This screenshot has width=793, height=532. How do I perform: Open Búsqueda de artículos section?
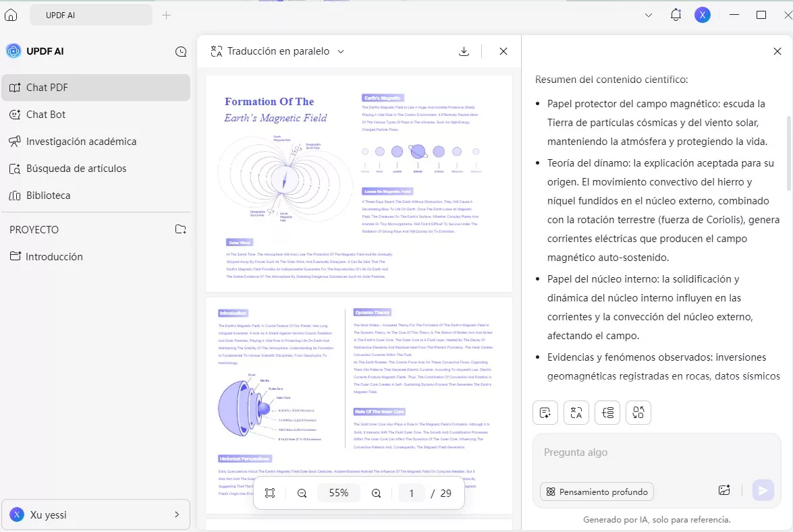(96, 169)
